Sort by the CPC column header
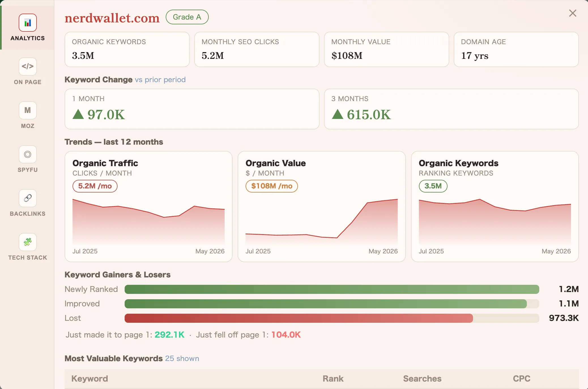Viewport: 588px width, 389px height. click(522, 379)
